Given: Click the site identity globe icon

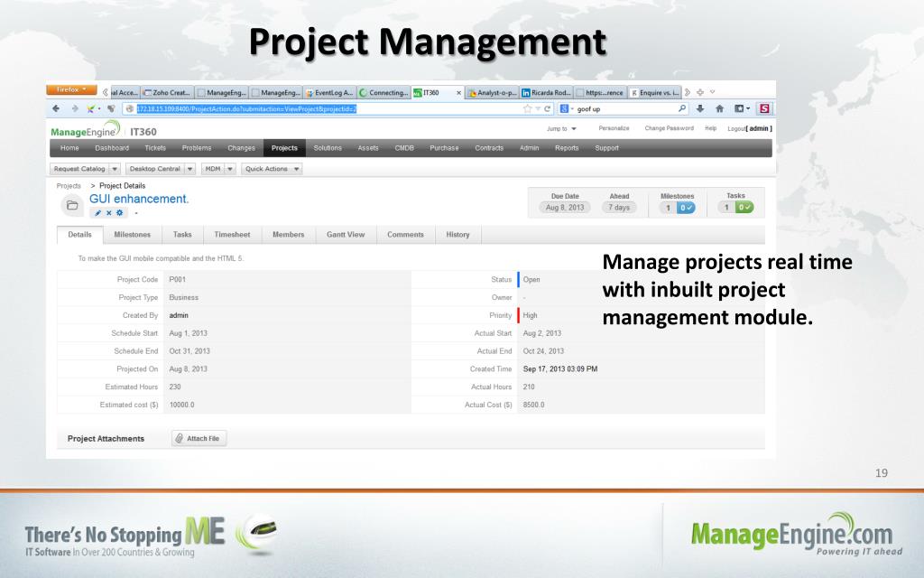Looking at the screenshot, I should pos(130,108).
